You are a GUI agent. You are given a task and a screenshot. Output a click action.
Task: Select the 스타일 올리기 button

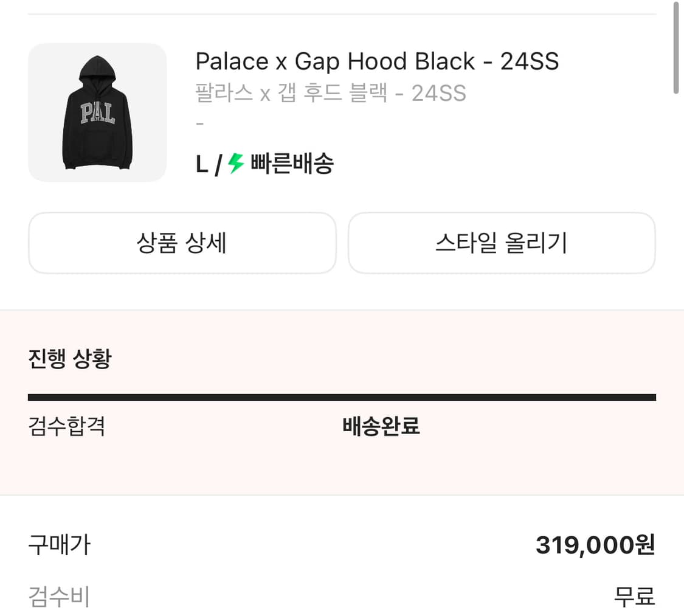[502, 243]
